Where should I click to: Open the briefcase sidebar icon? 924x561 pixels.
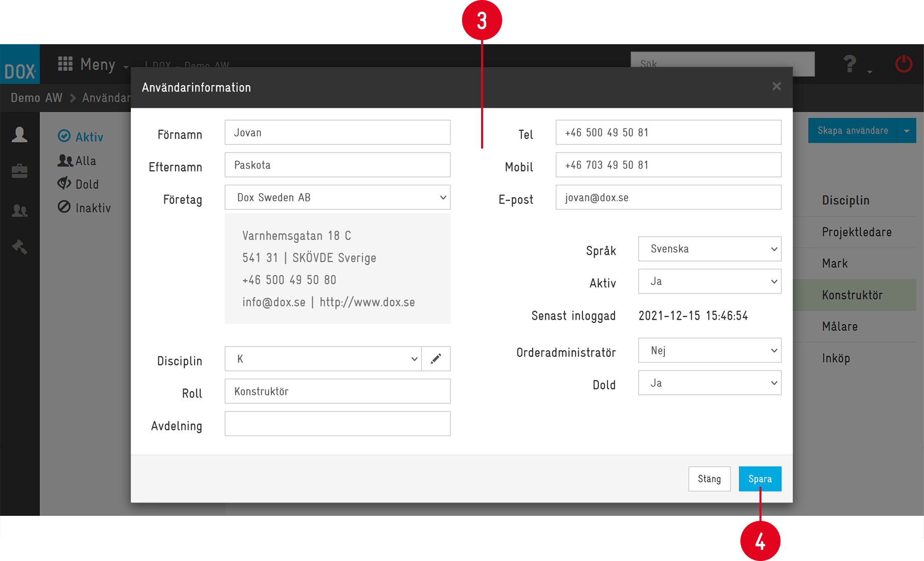click(20, 171)
